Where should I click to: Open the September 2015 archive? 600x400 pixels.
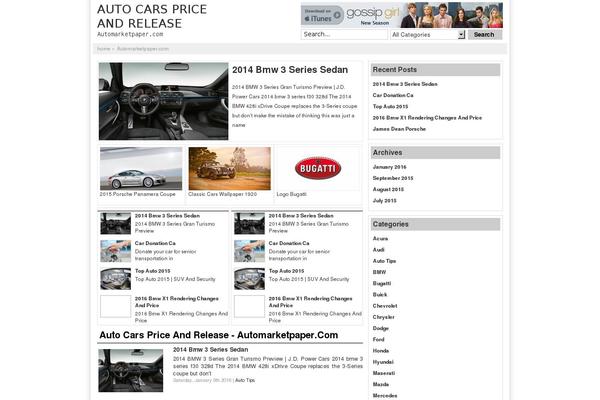coord(393,178)
